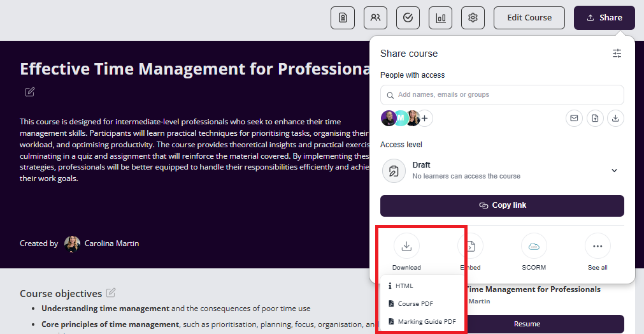Screen dimensions: 644x334
Task: Click the Share button
Action: point(604,18)
